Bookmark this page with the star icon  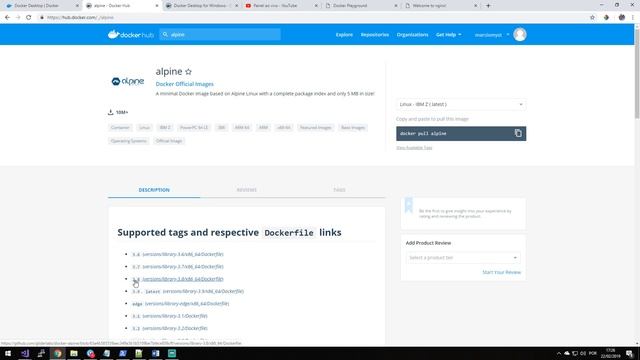tap(592, 18)
